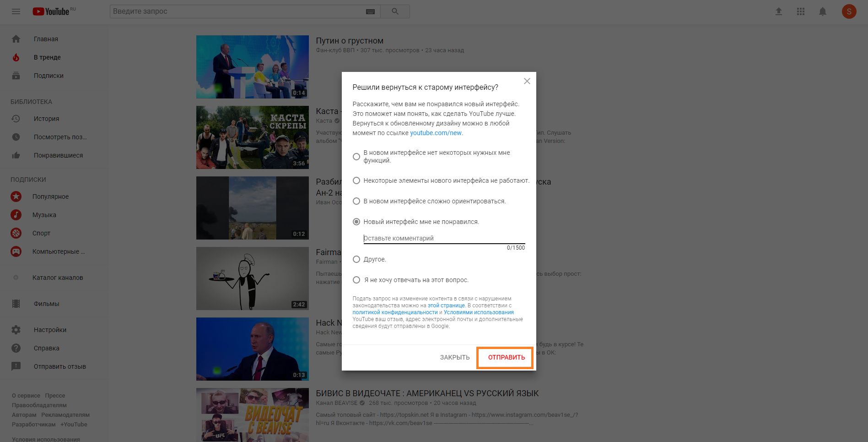Open the 0:12 duration video thumbnail
This screenshot has width=868, height=442.
coord(253,208)
